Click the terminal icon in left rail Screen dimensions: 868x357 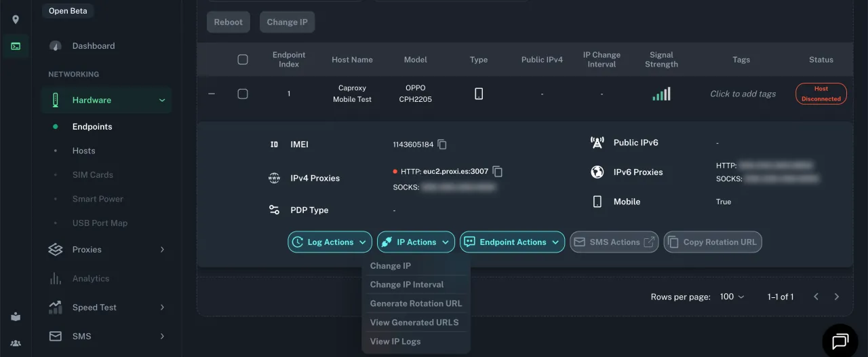point(16,46)
